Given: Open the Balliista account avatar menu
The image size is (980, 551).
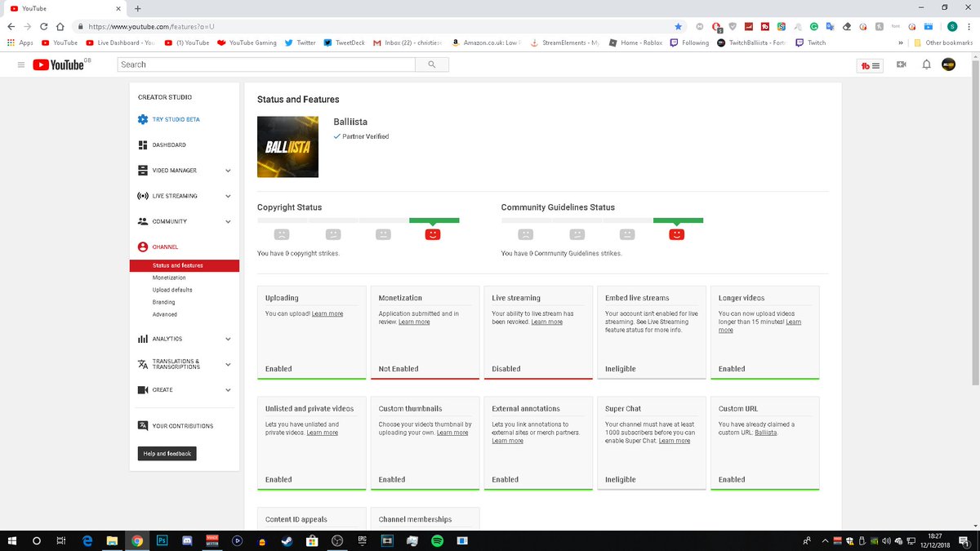Looking at the screenshot, I should [x=949, y=64].
